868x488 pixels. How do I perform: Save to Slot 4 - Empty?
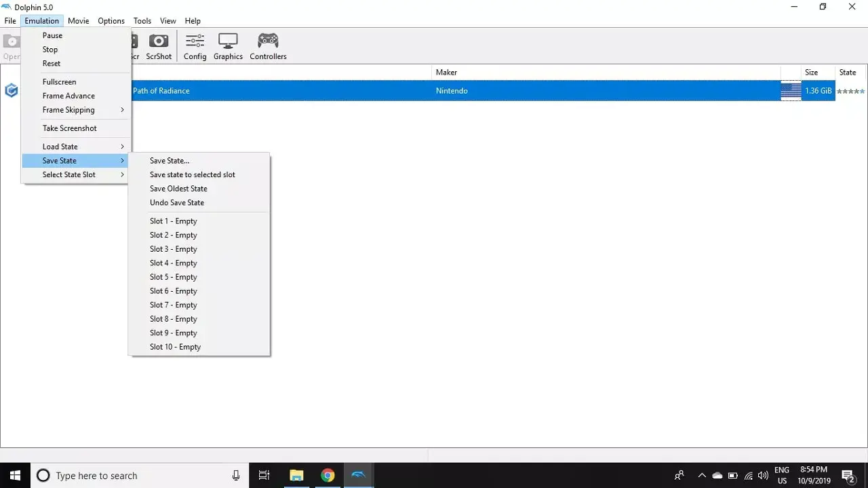click(x=199, y=263)
